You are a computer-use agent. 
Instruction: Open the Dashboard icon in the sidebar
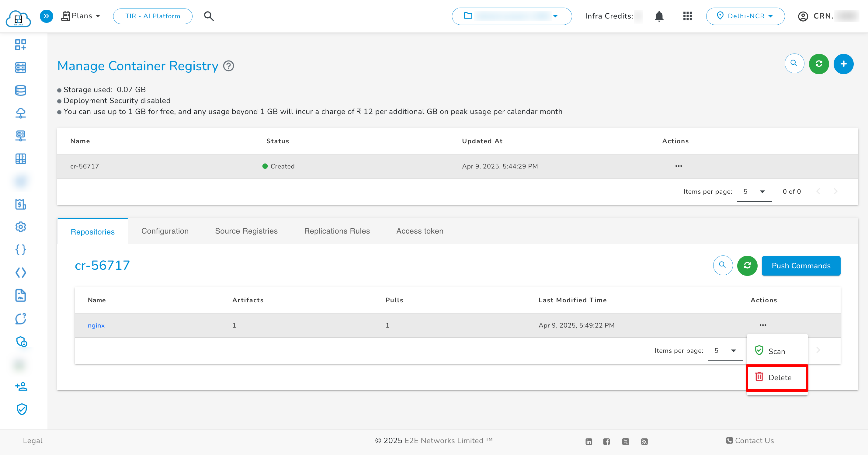tap(20, 44)
